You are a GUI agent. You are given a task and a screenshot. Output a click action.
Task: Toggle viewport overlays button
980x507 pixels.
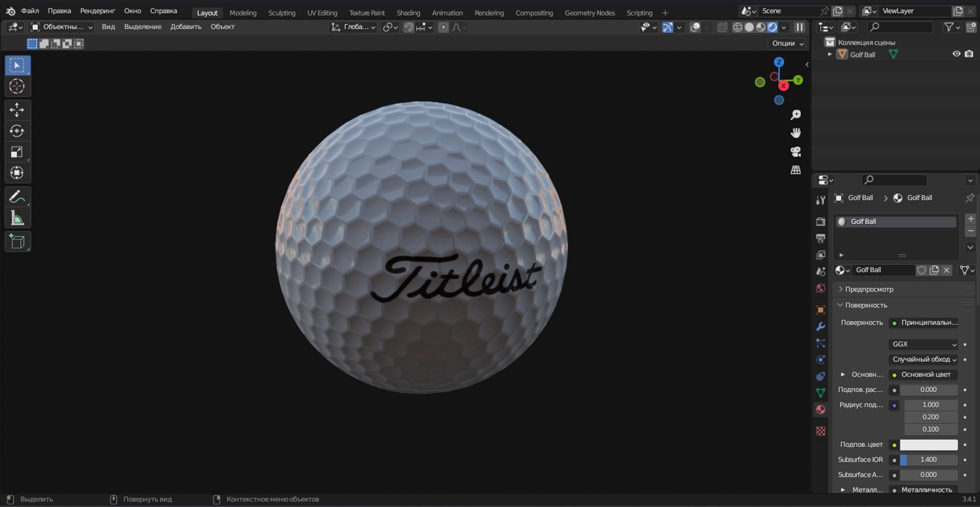695,27
